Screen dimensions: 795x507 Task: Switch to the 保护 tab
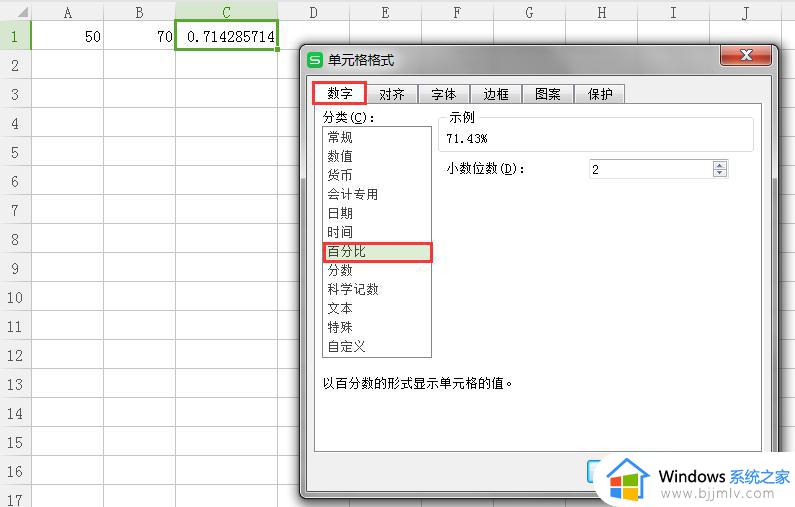pos(600,94)
